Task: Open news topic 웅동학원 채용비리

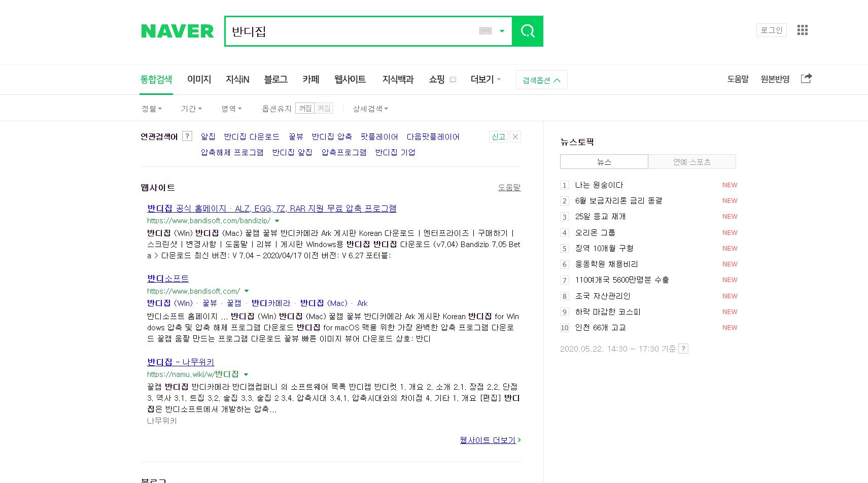Action: [606, 264]
